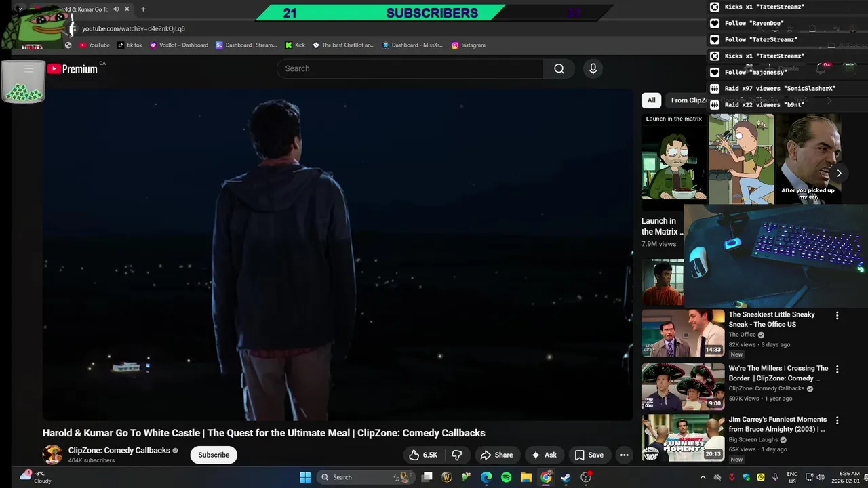The width and height of the screenshot is (868, 488).
Task: Open ClipZone: Comedy Callbacks channel name
Action: click(x=119, y=450)
